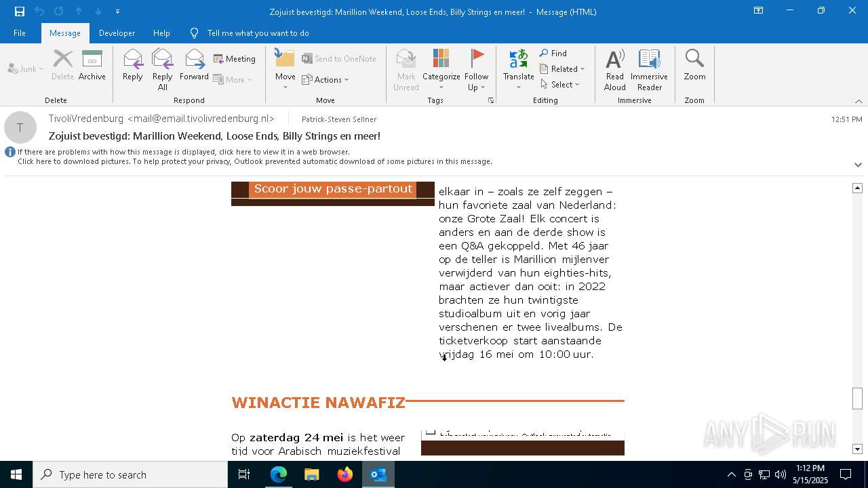Delete this message
Image resolution: width=868 pixels, height=488 pixels.
[62, 66]
